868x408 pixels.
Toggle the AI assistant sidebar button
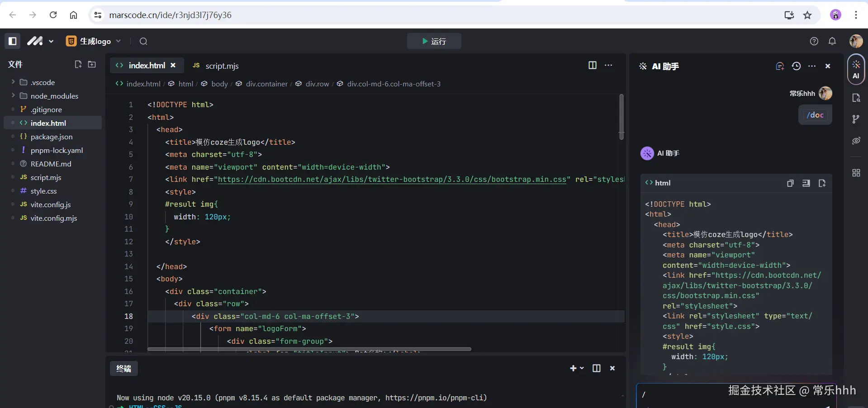pyautogui.click(x=856, y=69)
